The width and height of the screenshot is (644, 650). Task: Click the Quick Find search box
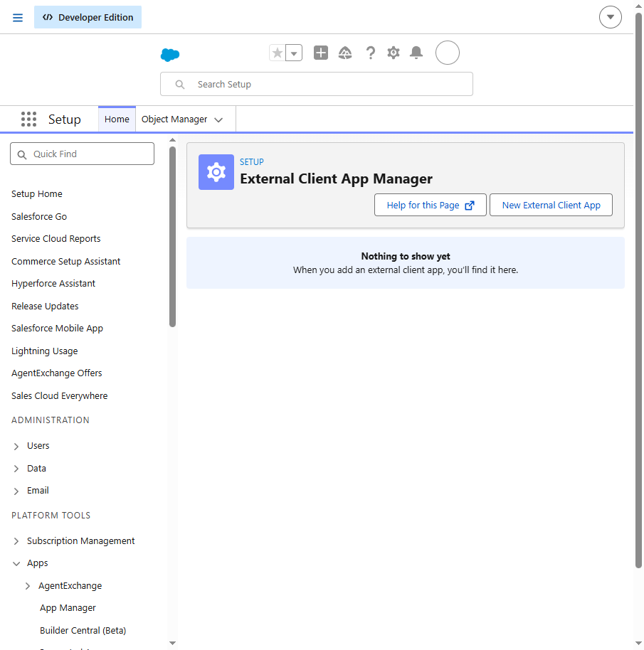click(x=82, y=154)
